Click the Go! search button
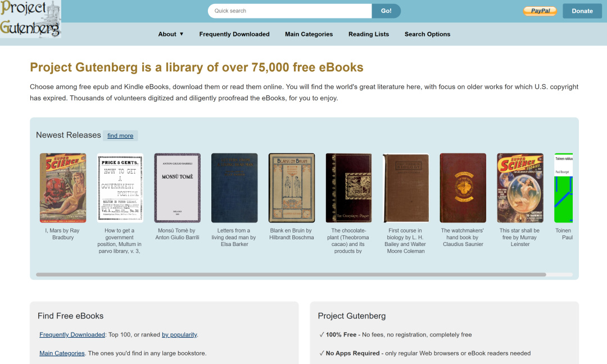Viewport: 607px width, 364px height. [x=386, y=11]
